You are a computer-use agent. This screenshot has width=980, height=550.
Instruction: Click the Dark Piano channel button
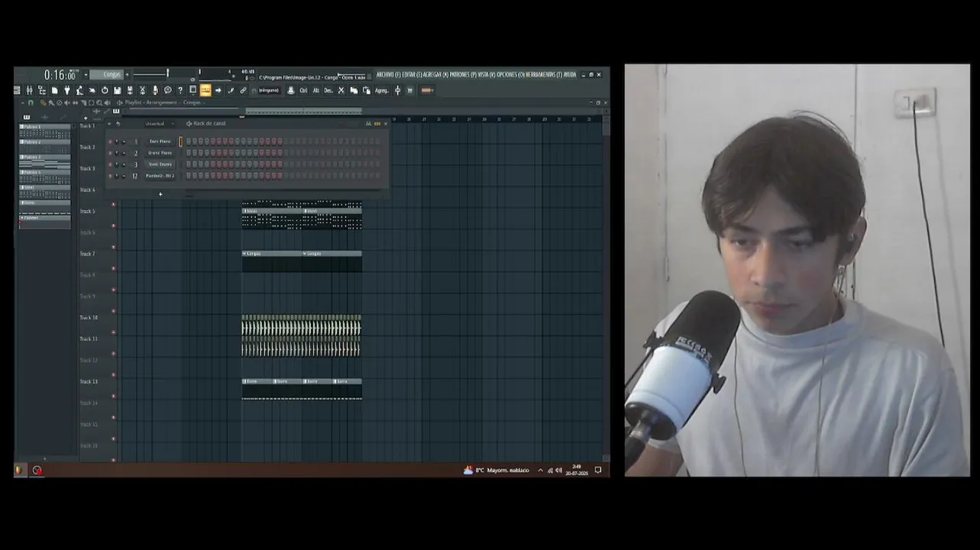(x=160, y=141)
